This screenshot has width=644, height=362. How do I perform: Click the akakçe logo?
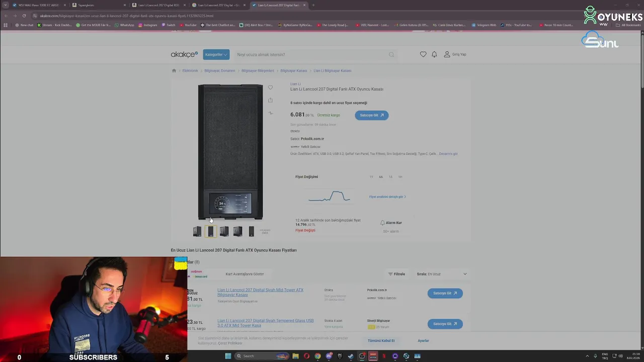pyautogui.click(x=184, y=54)
